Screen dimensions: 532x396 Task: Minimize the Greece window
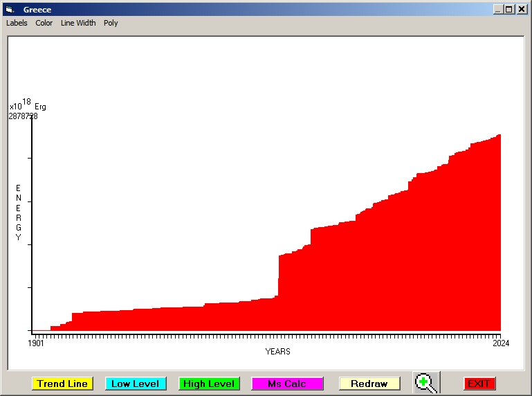click(x=498, y=10)
